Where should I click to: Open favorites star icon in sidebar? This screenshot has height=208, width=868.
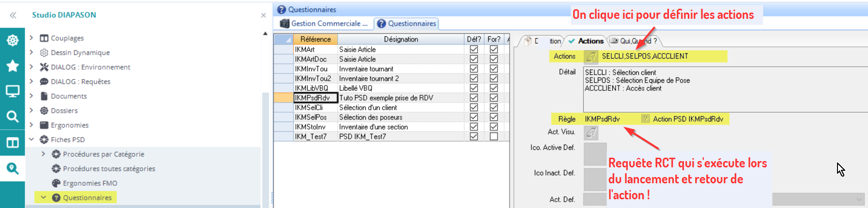point(13,66)
